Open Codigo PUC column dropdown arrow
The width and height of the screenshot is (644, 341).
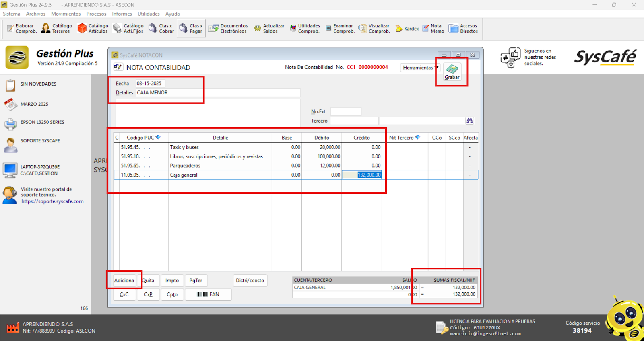coord(158,138)
